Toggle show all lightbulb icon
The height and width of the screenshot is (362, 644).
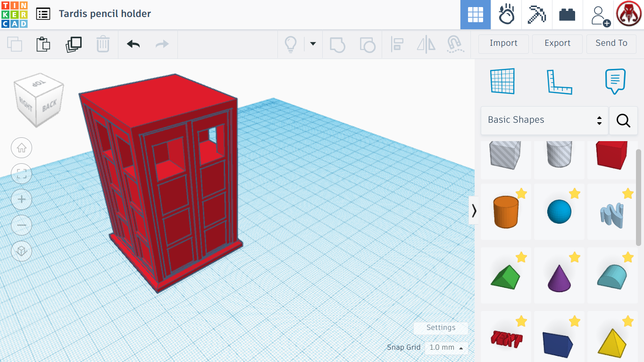290,44
